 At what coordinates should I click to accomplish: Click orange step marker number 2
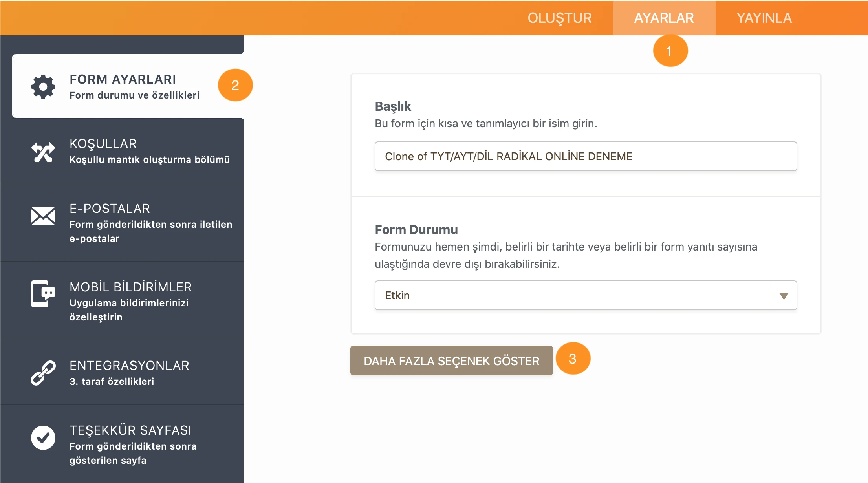[x=235, y=85]
